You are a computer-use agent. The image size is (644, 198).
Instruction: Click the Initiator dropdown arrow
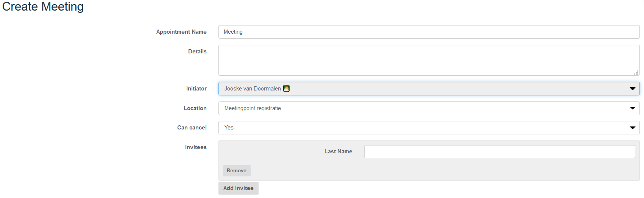pyautogui.click(x=632, y=89)
